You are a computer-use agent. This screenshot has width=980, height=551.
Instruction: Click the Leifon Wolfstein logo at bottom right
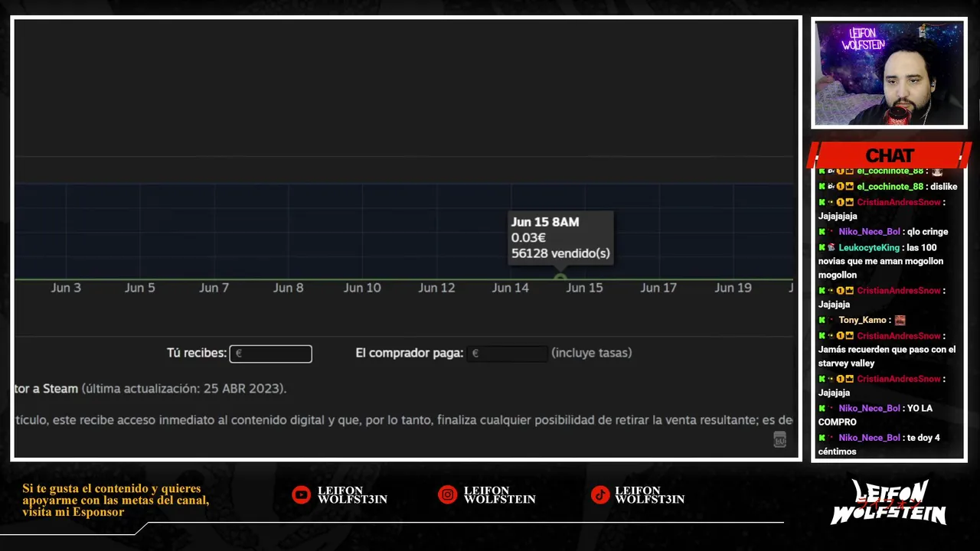point(888,502)
